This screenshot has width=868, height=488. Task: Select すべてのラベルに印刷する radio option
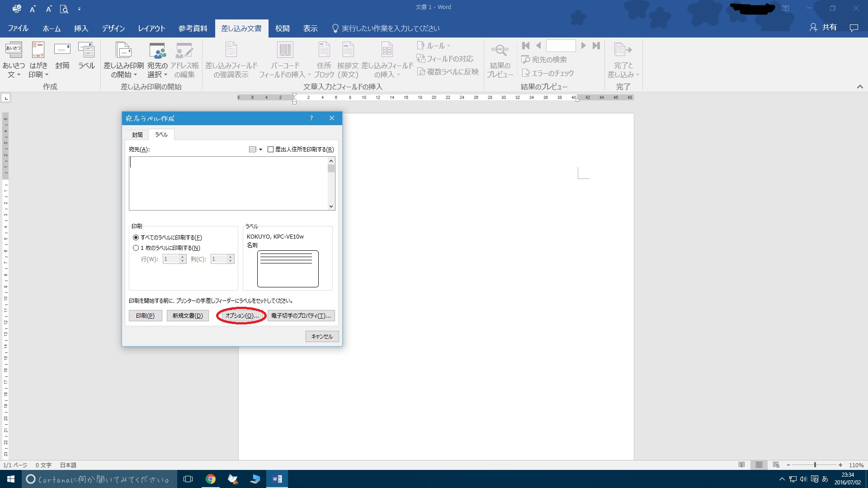(136, 237)
